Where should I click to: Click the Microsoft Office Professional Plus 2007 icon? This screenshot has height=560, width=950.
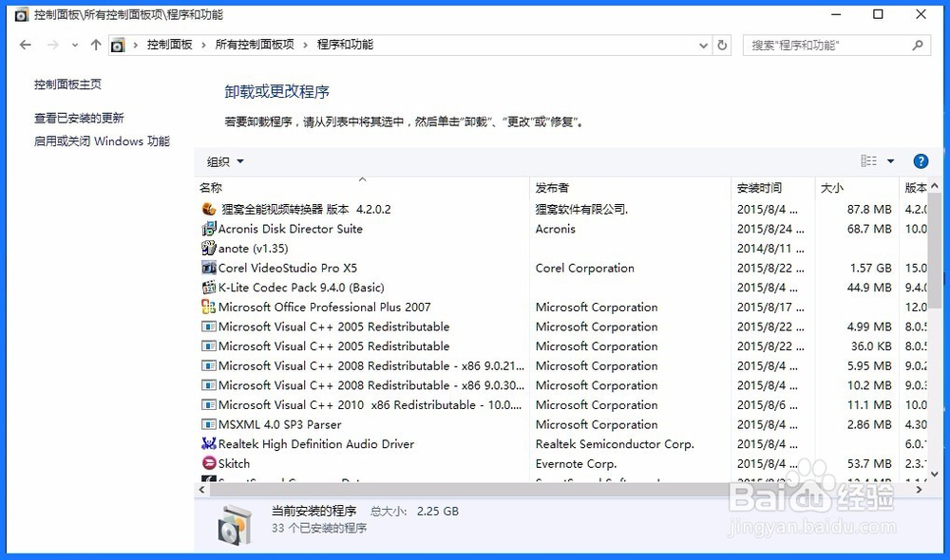210,307
